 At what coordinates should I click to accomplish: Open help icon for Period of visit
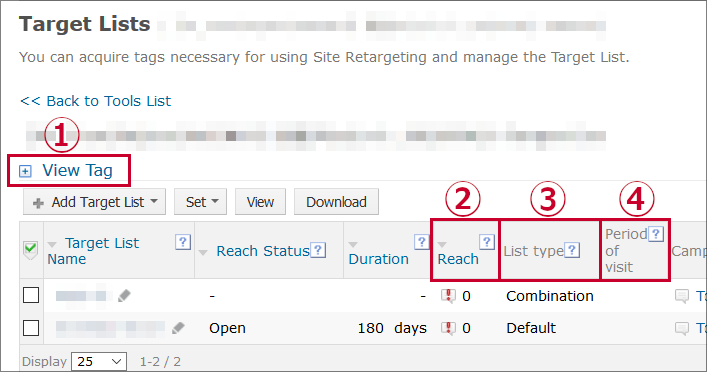click(x=656, y=234)
